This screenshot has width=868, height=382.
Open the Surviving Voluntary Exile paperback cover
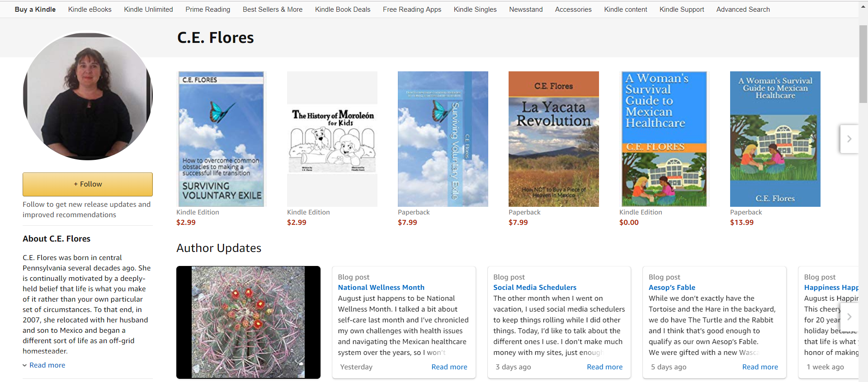[x=443, y=139]
